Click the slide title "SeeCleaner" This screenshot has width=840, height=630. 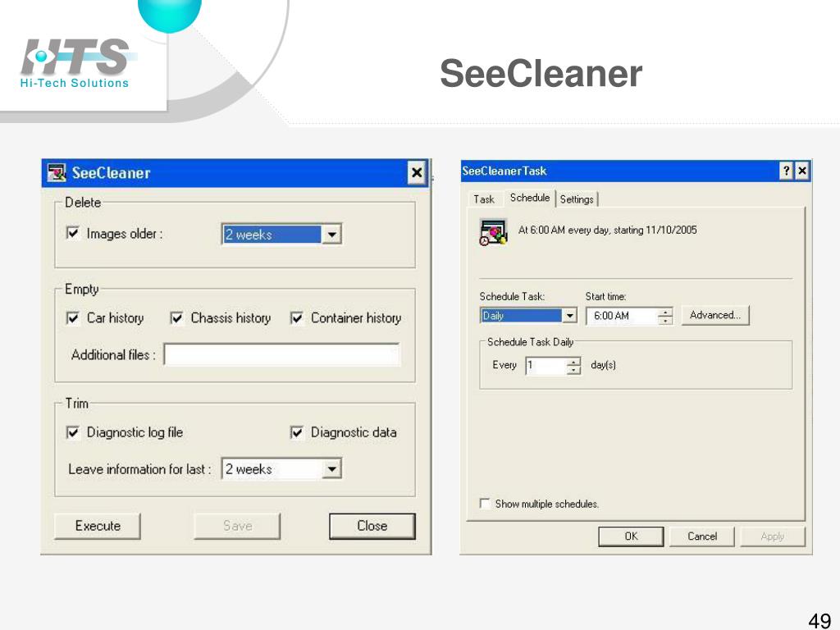(541, 73)
